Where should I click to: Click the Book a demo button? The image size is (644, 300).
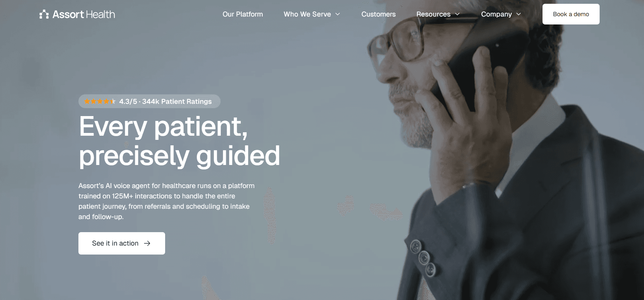[571, 14]
